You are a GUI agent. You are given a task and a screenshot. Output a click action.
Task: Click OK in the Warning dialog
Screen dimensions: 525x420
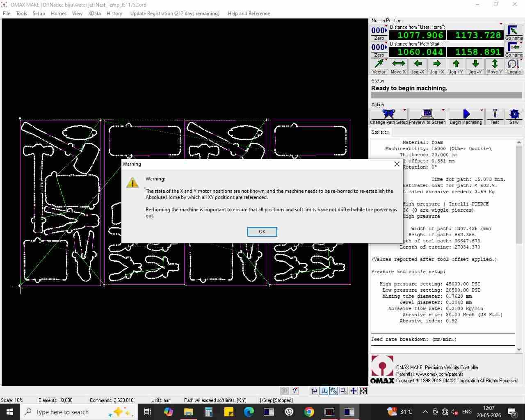tap(262, 232)
